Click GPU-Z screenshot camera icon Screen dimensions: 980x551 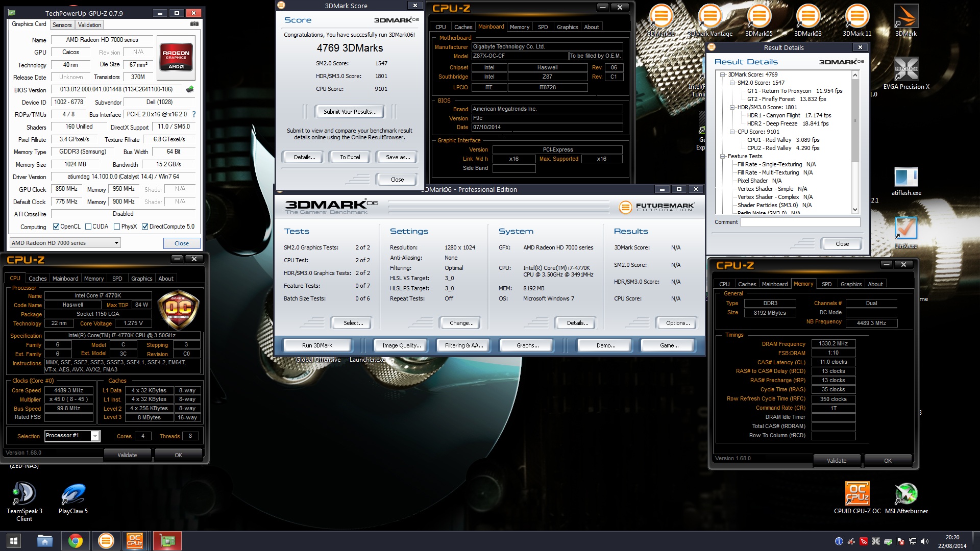(194, 24)
